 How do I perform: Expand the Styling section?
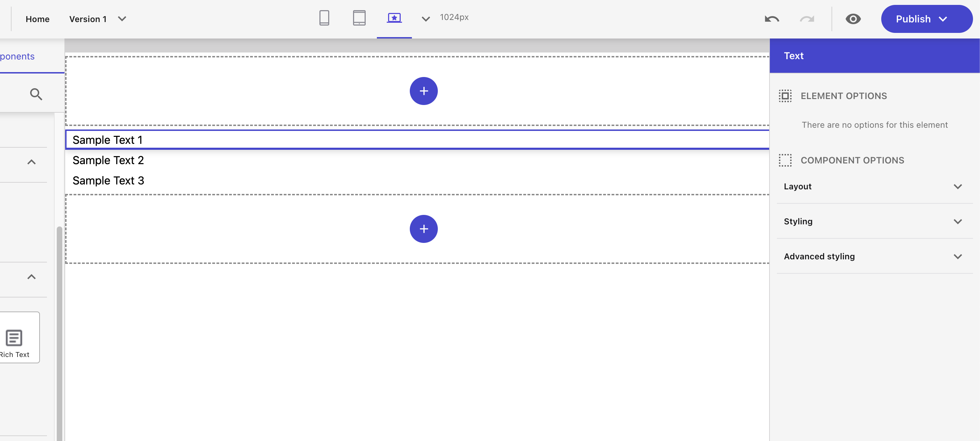coord(874,221)
